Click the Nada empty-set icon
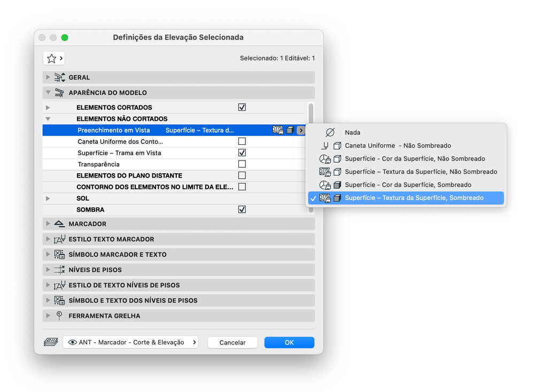The width and height of the screenshot is (534, 392). (330, 132)
